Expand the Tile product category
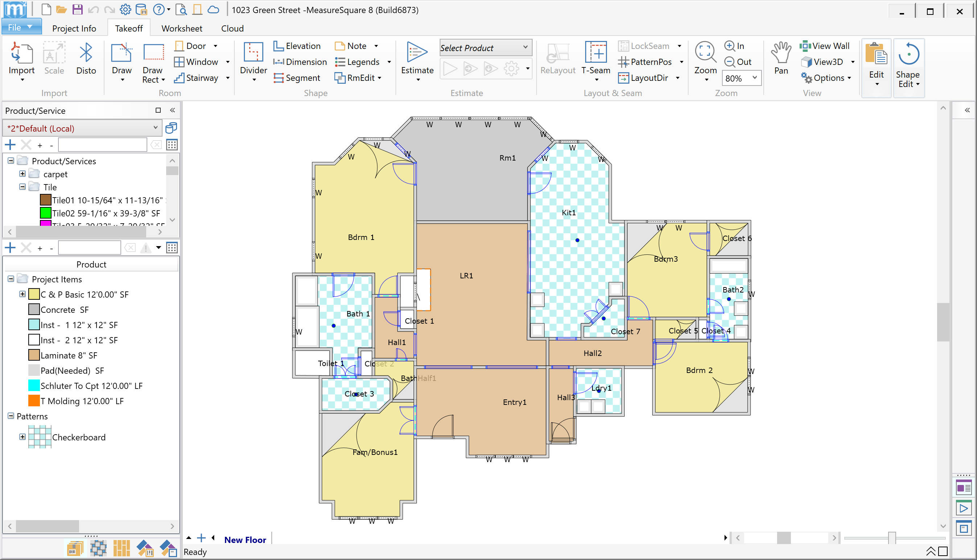Screen dimensions: 977x560 pyautogui.click(x=23, y=187)
